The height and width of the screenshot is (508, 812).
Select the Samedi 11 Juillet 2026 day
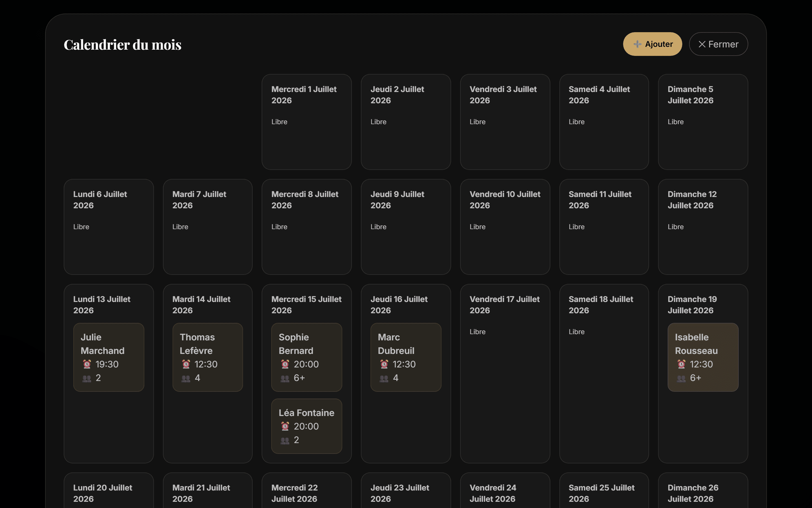tap(604, 227)
